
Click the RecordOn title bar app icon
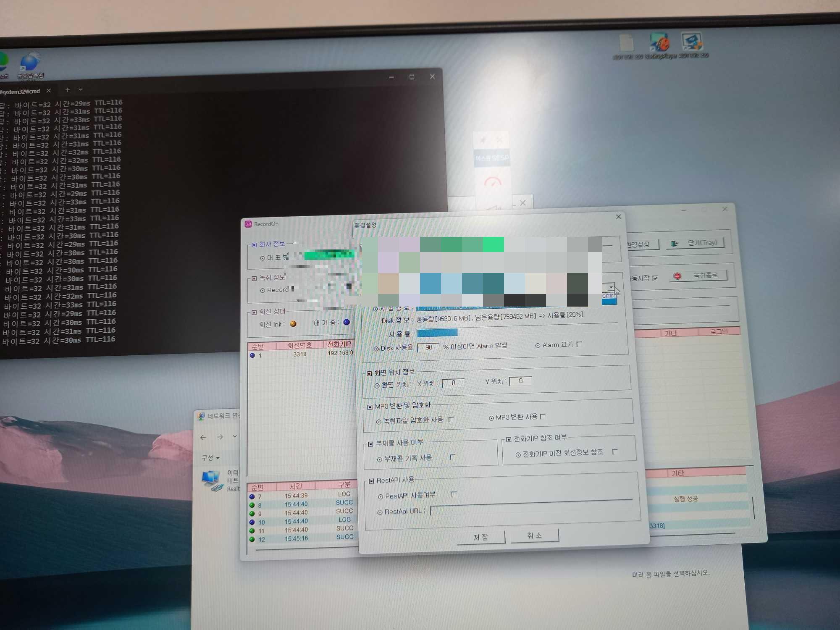[248, 224]
